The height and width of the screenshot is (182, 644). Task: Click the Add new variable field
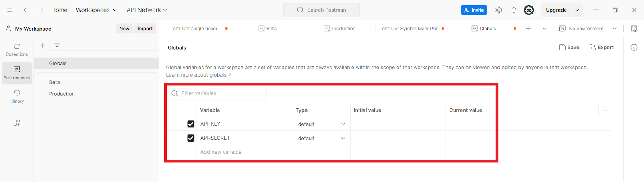tap(244, 152)
